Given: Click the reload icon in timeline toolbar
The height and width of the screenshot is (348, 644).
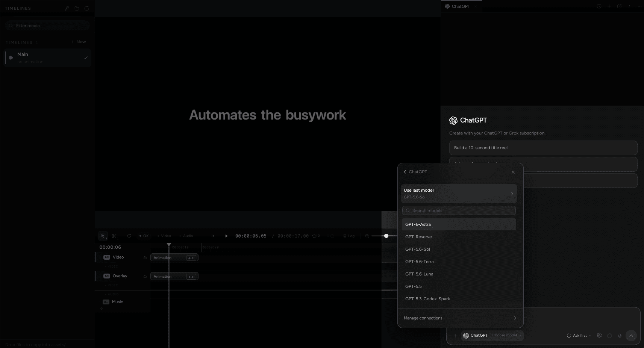Looking at the screenshot, I should 129,236.
